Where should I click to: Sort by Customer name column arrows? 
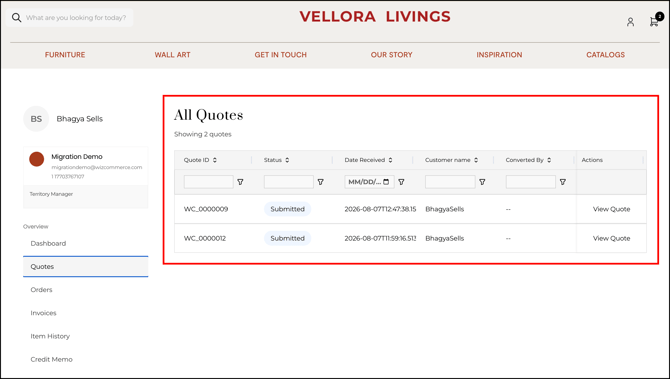tap(476, 160)
